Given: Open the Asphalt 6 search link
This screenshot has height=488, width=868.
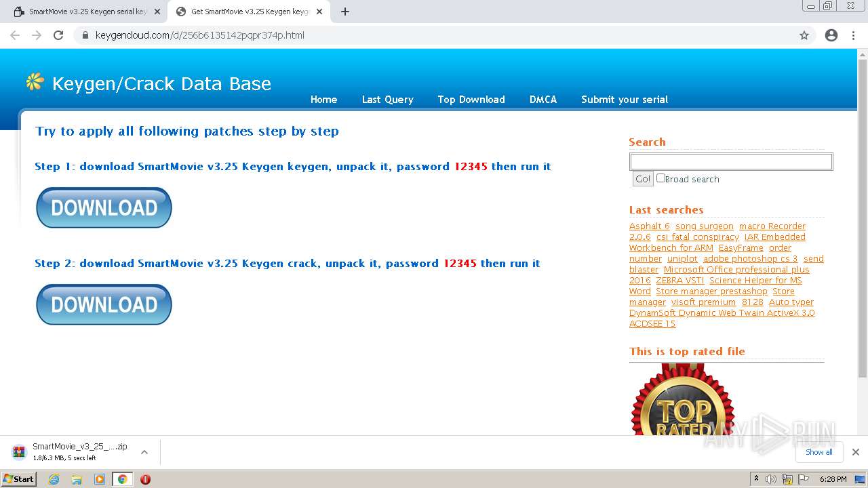Looking at the screenshot, I should tap(649, 226).
